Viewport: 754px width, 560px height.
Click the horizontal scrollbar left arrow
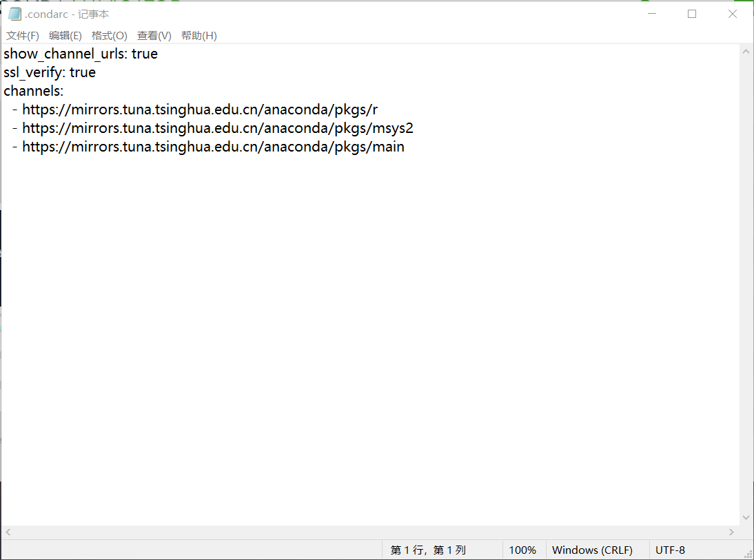[x=8, y=532]
